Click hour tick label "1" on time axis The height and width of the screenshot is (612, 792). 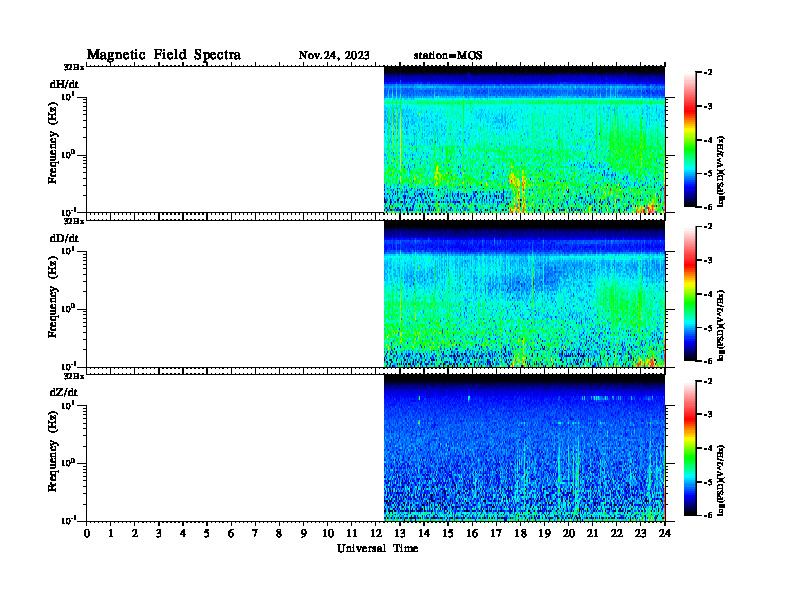[x=111, y=534]
